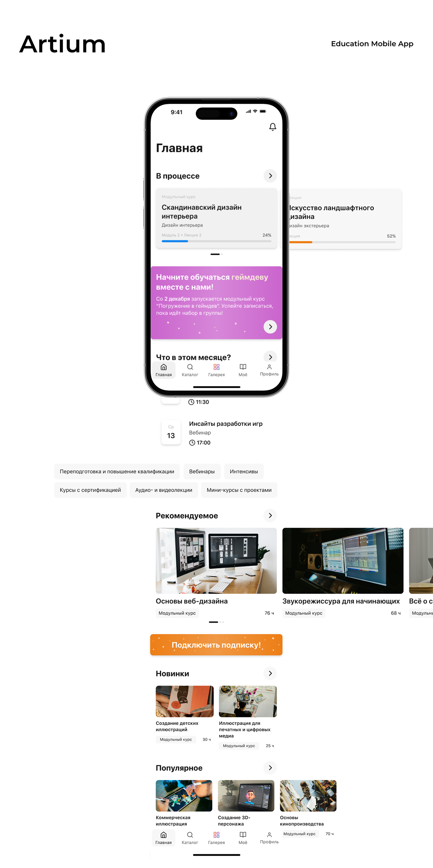Expand the Популярное section chevron
The image size is (433, 868).
tap(270, 768)
